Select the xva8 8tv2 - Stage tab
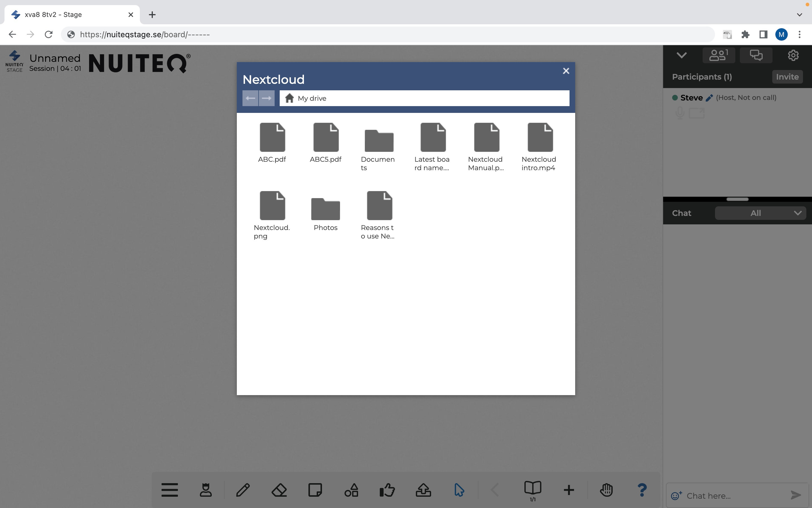This screenshot has width=812, height=508. [x=72, y=14]
